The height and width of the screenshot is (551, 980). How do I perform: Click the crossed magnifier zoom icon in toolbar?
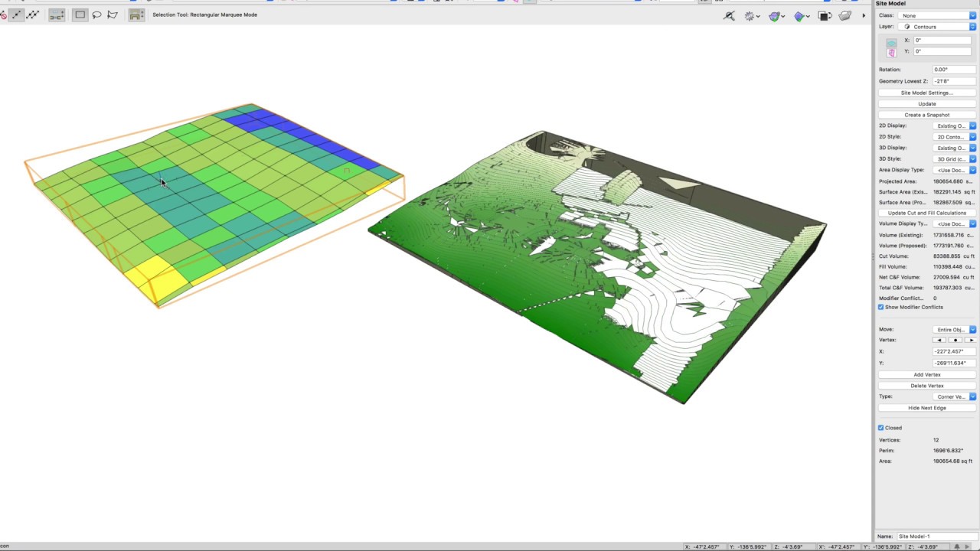click(729, 15)
